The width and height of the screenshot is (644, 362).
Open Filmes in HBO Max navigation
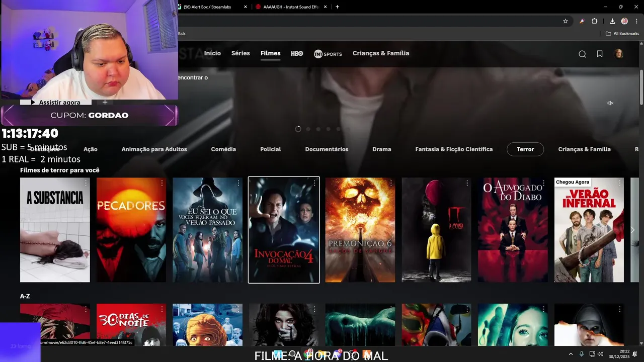tap(271, 53)
